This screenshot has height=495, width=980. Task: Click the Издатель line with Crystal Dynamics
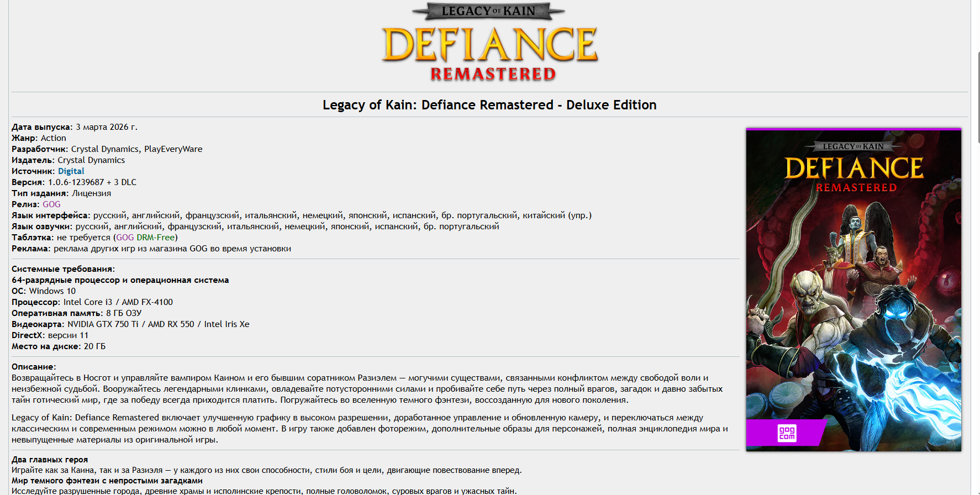pos(69,160)
